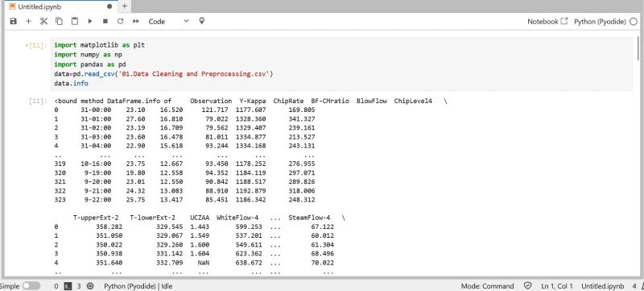Cut the selected cell with the scissors icon

[x=44, y=22]
